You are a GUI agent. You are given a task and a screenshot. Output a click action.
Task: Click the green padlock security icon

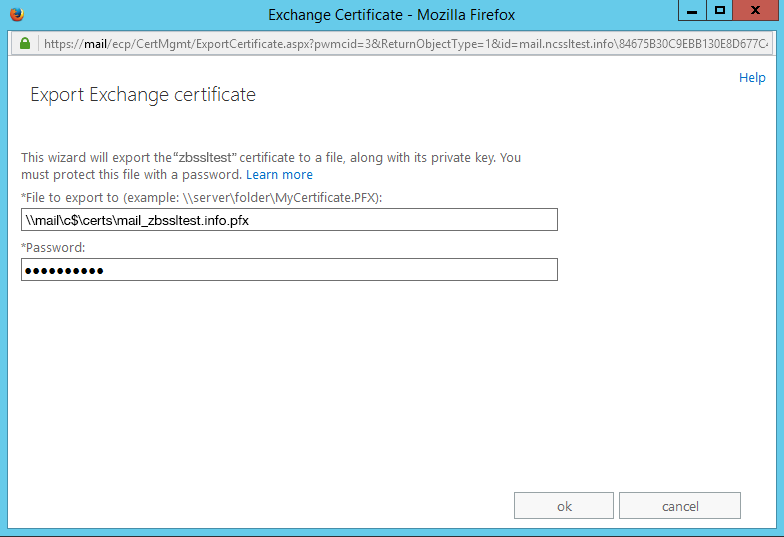pos(26,44)
